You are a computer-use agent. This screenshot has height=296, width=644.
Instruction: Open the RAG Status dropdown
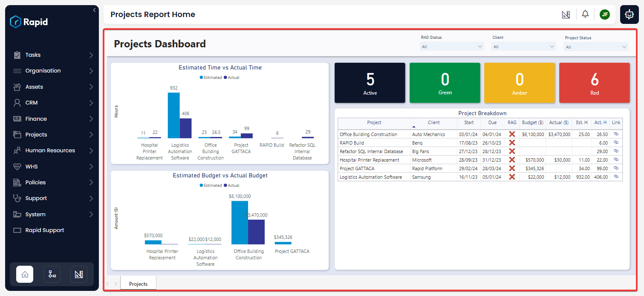coord(451,46)
